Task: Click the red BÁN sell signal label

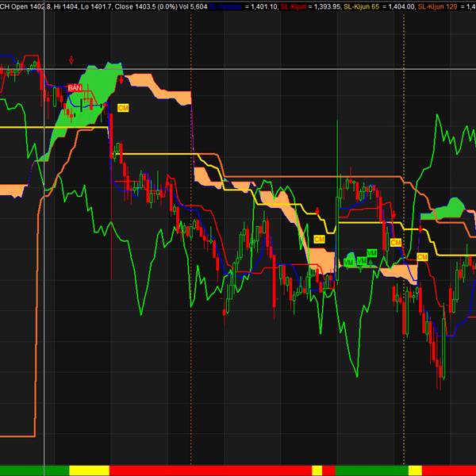Action: tap(75, 88)
